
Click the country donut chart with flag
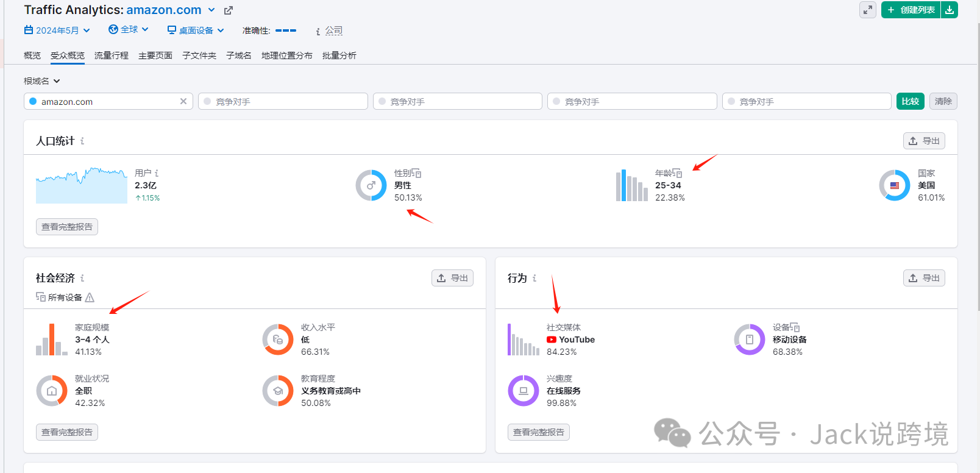895,185
